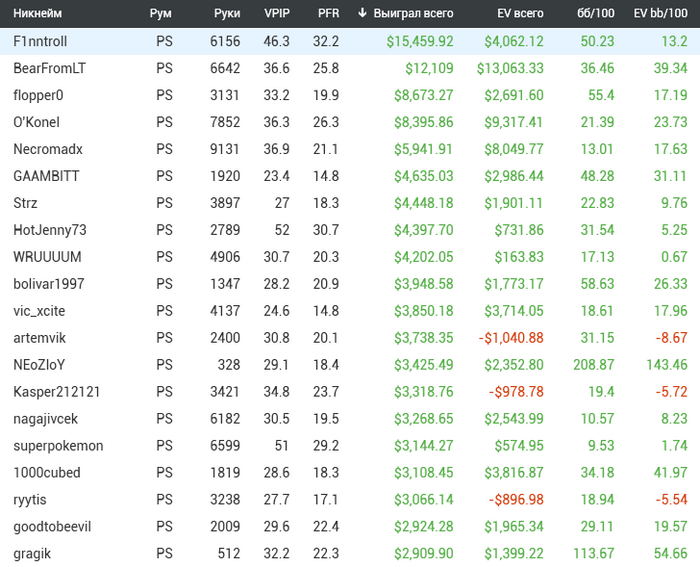Click the $731.86 EV for HotJenny73
The width and height of the screenshot is (700, 567).
coord(519,230)
